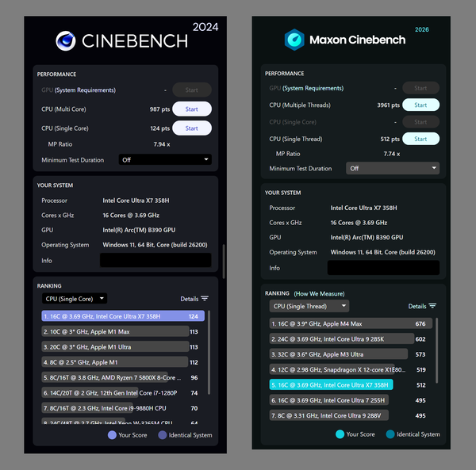The width and height of the screenshot is (476, 470).
Task: Open the How We Measure link
Action: coord(320,294)
